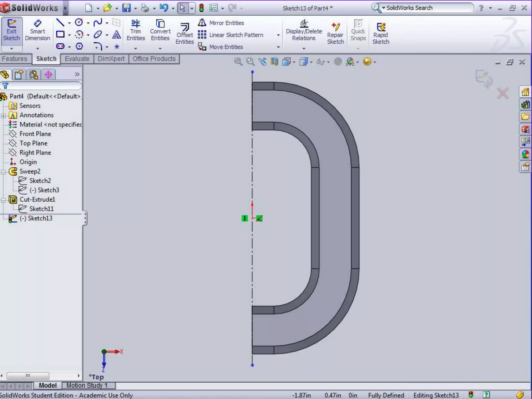Open the Evaluate tab
This screenshot has width=532, height=399.
coord(77,59)
